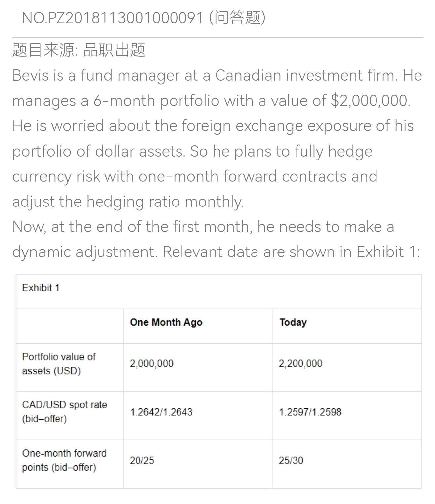The width and height of the screenshot is (435, 504).
Task: Click the 题目来源: 品职出题 source label
Action: 79,50
